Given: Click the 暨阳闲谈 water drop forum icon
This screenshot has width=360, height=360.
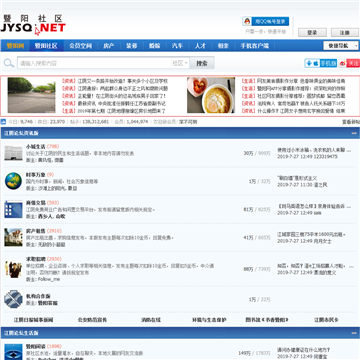Looking at the screenshot, I should [x=13, y=352].
